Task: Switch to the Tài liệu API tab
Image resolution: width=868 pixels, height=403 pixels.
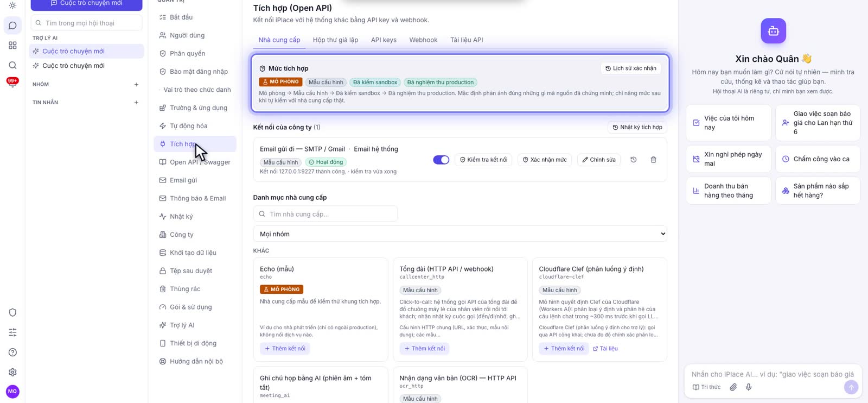Action: pyautogui.click(x=467, y=40)
